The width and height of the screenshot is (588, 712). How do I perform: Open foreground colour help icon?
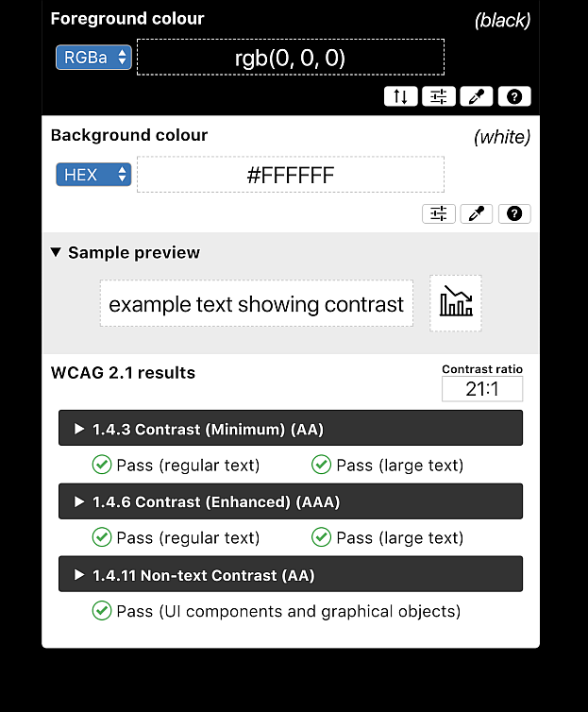pos(514,96)
